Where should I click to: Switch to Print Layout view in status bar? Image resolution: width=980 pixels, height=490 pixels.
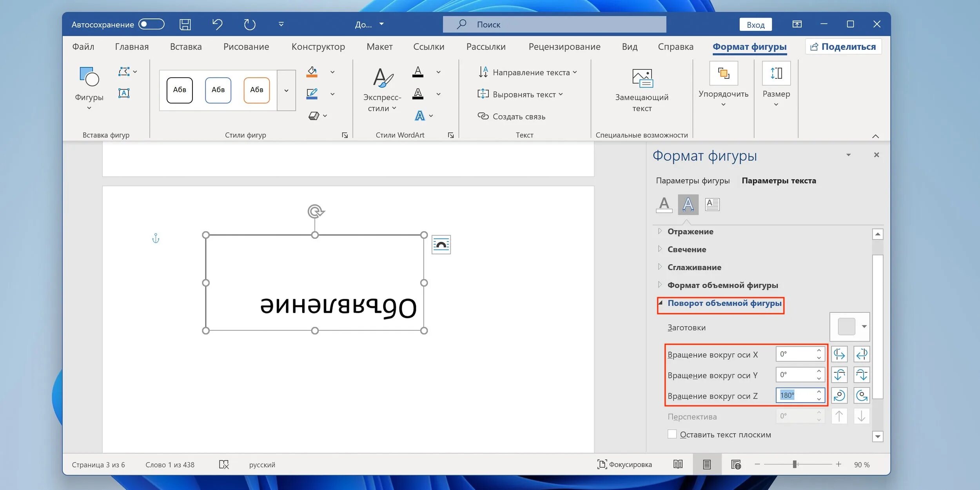coord(706,464)
